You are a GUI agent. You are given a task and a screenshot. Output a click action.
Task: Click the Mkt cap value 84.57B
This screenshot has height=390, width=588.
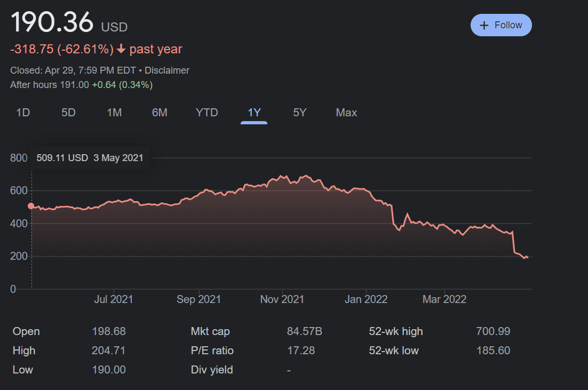305,331
